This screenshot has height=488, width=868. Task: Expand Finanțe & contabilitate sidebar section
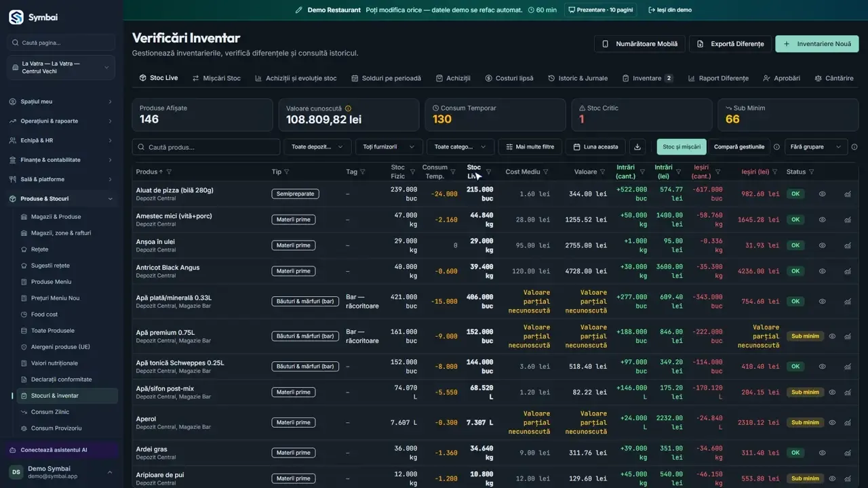[62, 160]
